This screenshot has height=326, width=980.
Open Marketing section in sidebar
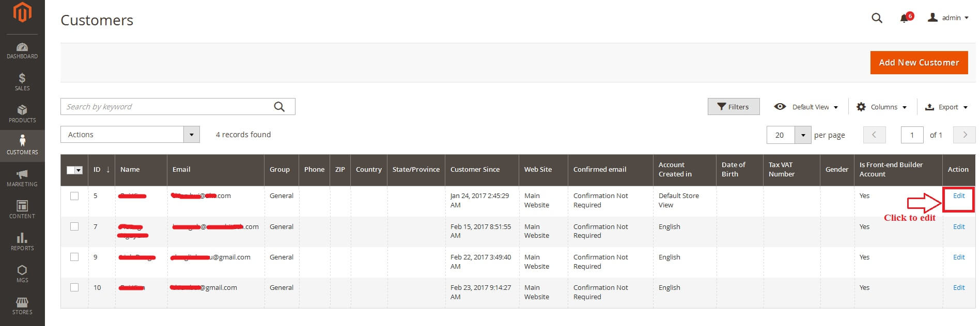[22, 178]
